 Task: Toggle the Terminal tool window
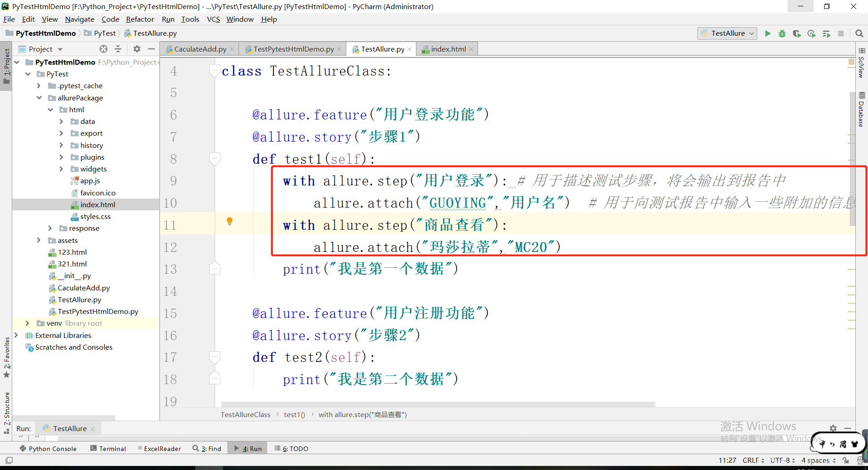coord(108,448)
